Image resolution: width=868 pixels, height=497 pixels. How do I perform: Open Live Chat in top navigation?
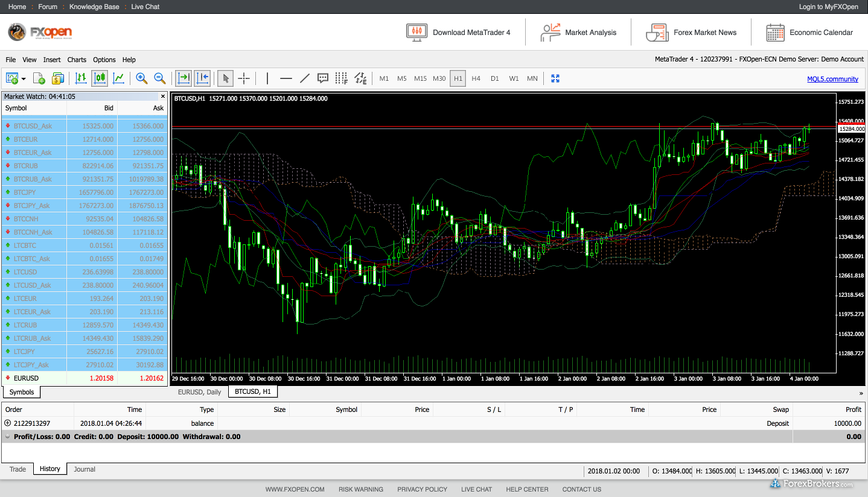click(145, 7)
